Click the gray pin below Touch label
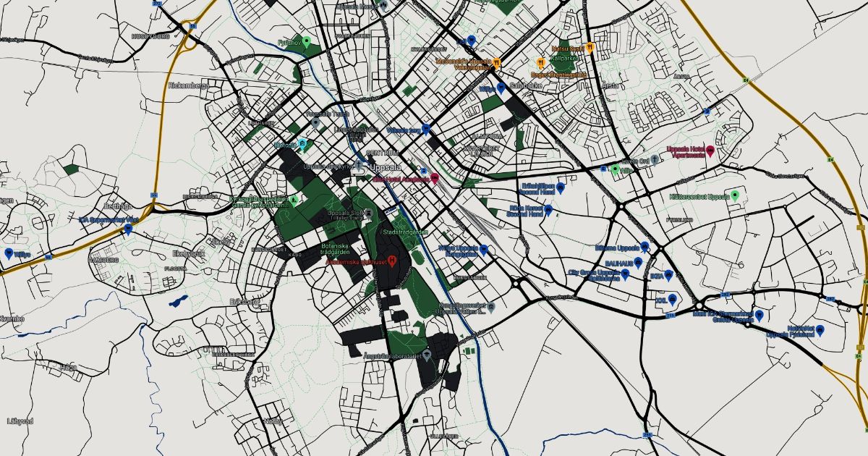Screen dimensions: 868x456 [x=316, y=124]
